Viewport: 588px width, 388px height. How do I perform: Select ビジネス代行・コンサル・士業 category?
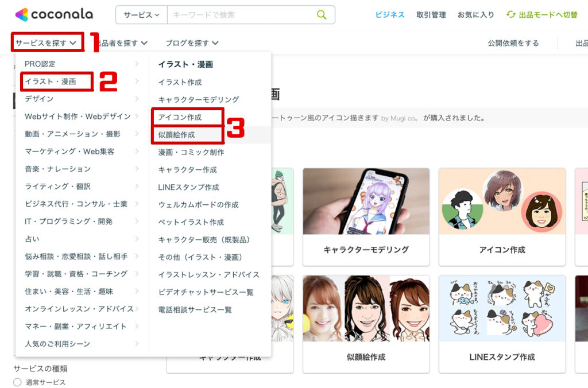coord(76,204)
